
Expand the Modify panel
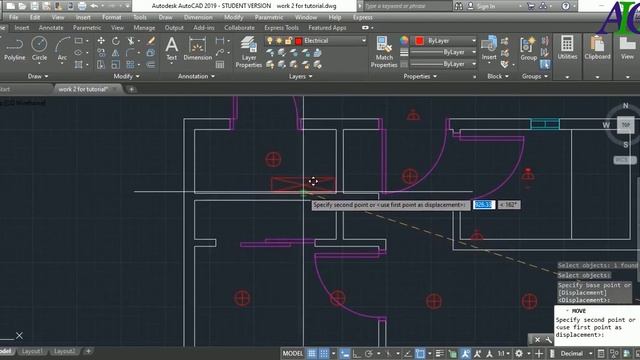(127, 76)
